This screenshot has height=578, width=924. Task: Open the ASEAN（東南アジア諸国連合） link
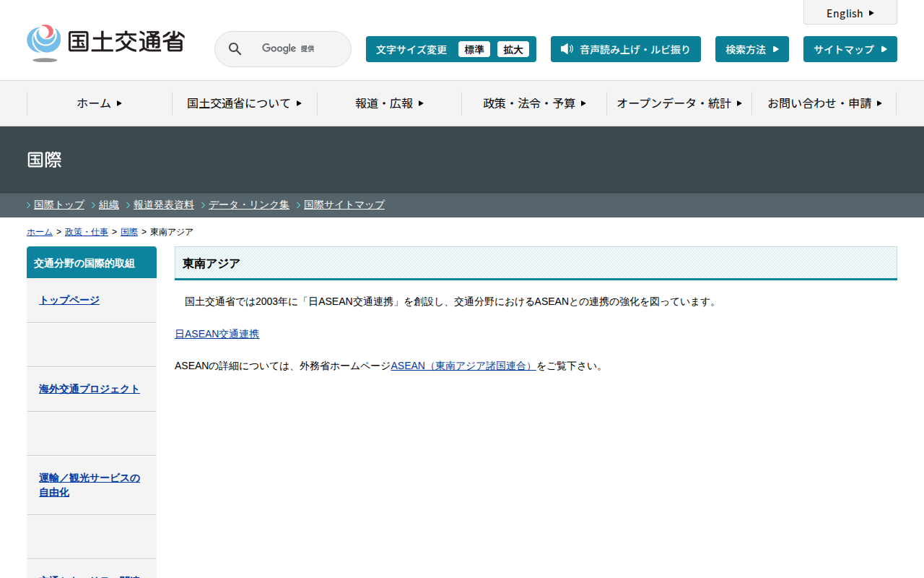click(463, 366)
